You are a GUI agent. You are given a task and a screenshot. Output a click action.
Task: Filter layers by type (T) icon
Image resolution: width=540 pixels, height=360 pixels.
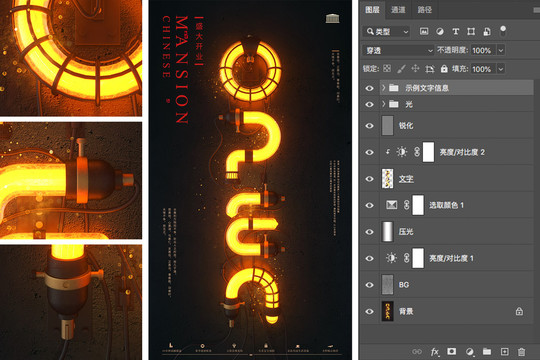click(455, 31)
